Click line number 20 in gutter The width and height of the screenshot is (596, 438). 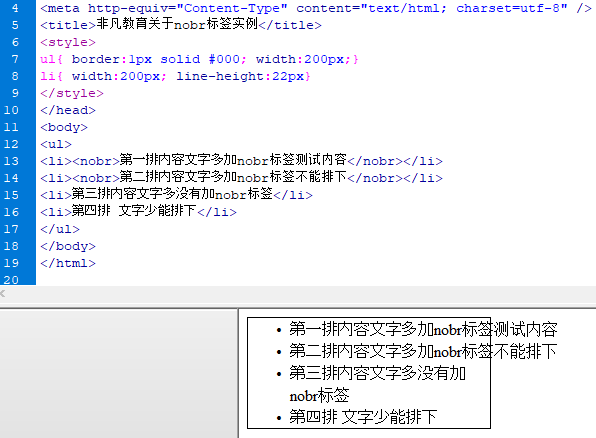pos(11,280)
